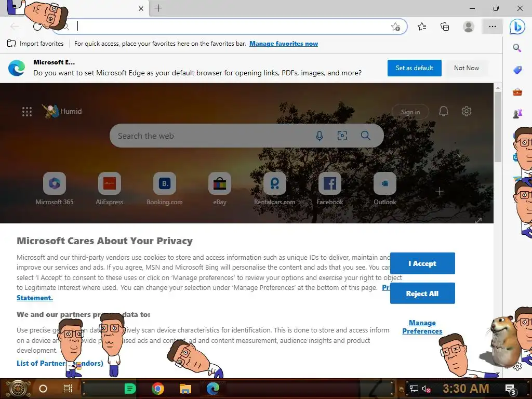Viewport: 532px width, 399px height.
Task: Open the privacy Statement. link
Action: tap(35, 298)
